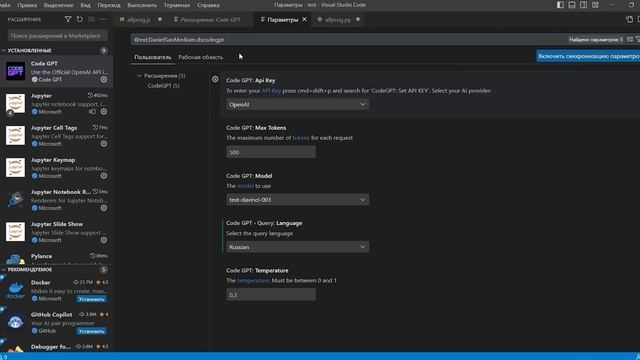Switch to Пользователь settings tab
Screen dimensions: 640x360
click(153, 57)
